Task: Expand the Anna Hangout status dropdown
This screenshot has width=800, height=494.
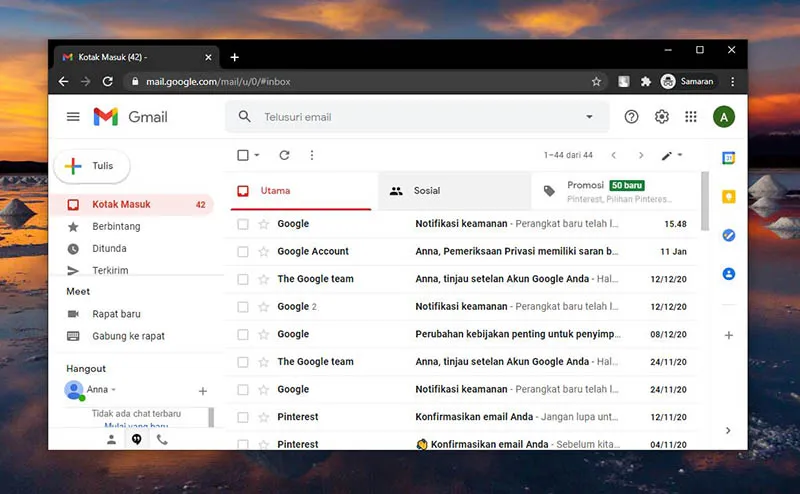Action: coord(114,390)
